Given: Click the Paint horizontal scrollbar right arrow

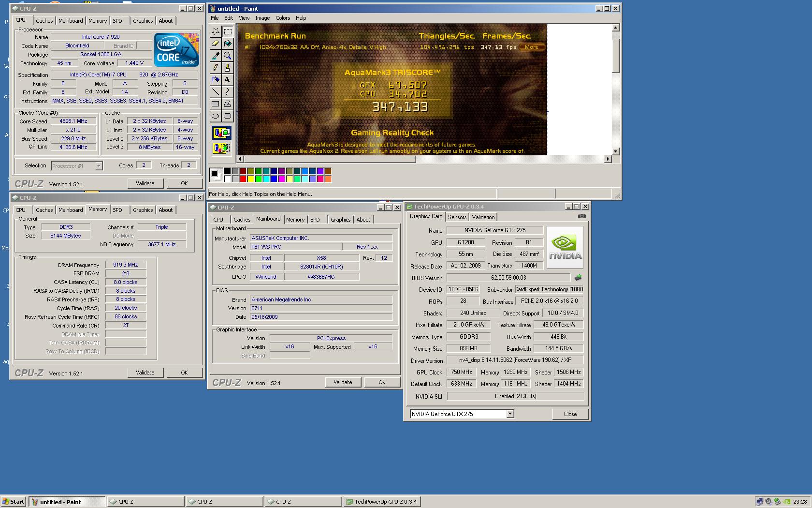Looking at the screenshot, I should 608,159.
